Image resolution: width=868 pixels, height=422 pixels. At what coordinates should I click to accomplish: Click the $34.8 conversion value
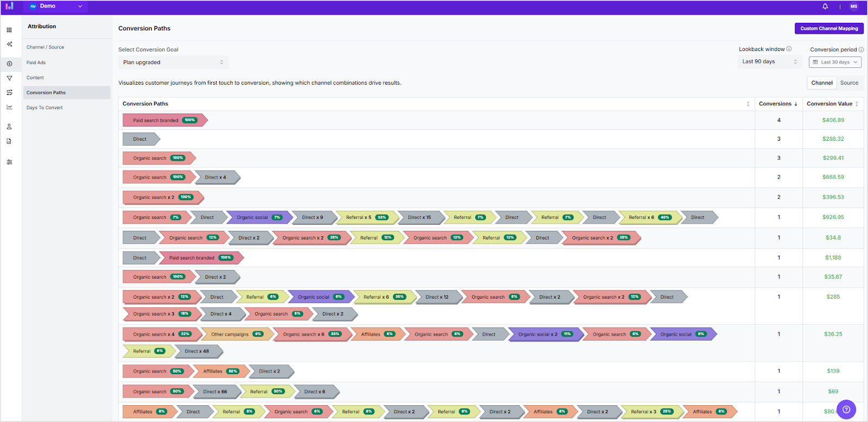[x=833, y=237]
